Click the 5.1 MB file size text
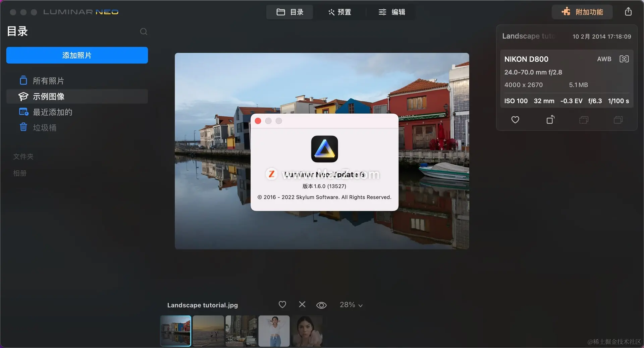Screen dimensions: 644x348 point(578,85)
